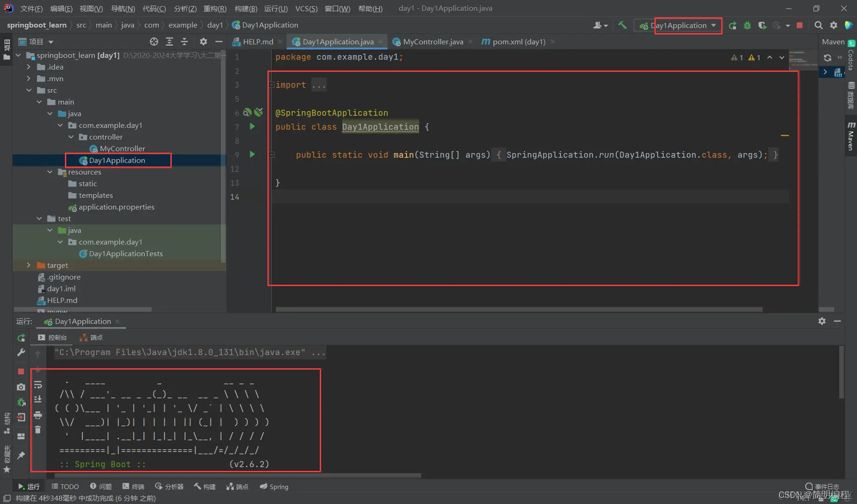Toggle the main method fold marker

(x=271, y=155)
